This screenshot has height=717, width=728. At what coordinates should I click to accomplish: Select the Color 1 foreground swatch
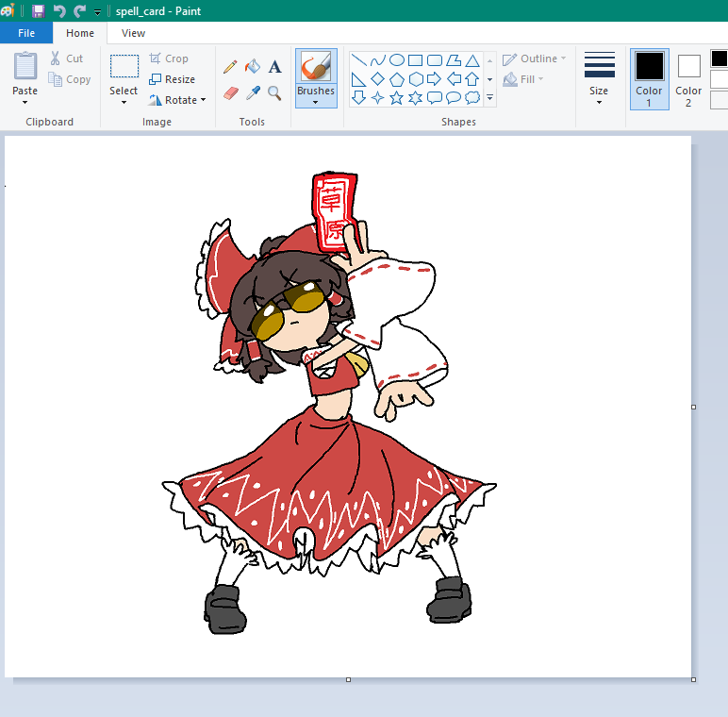[649, 78]
